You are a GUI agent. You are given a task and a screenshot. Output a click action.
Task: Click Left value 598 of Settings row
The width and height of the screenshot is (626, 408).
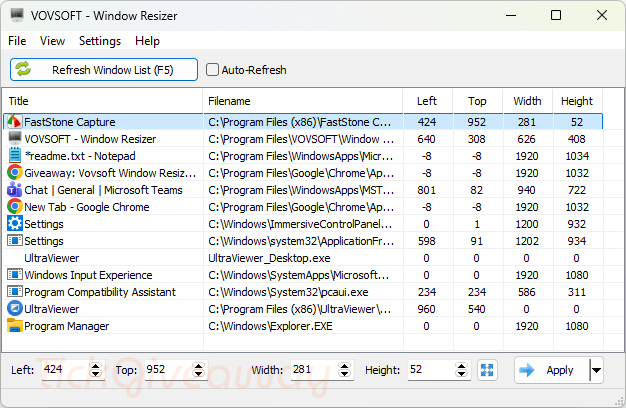(426, 241)
